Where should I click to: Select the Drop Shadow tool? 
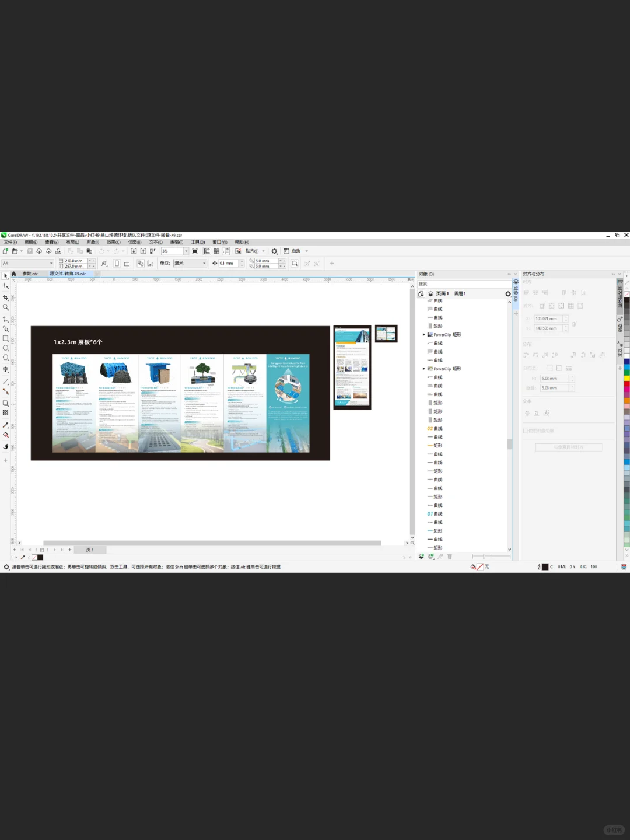(6, 403)
